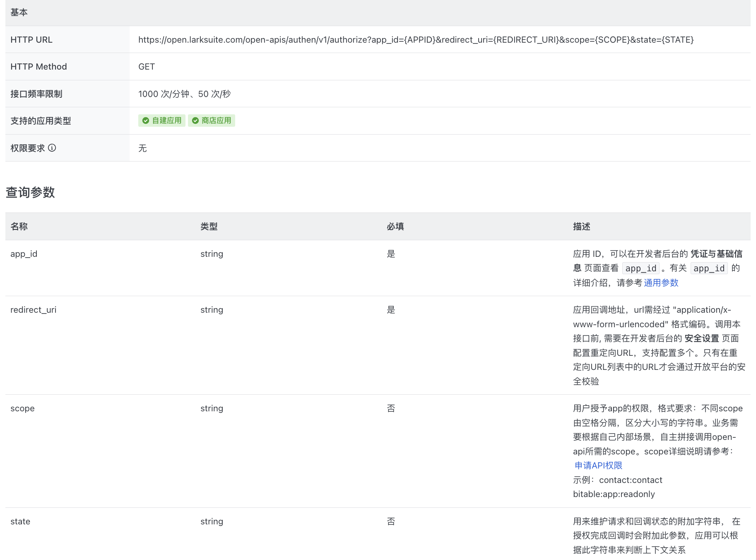This screenshot has width=756, height=560.
Task: Click the 必填 column header
Action: [395, 227]
